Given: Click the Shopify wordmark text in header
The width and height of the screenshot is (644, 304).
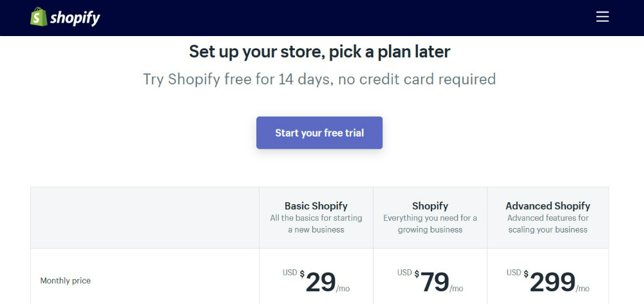Looking at the screenshot, I should pyautogui.click(x=75, y=18).
